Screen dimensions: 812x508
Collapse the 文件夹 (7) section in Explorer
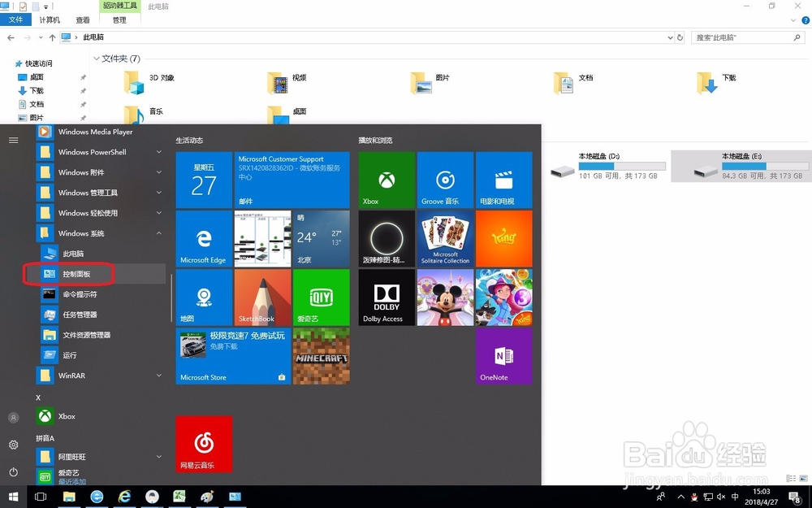pos(97,59)
